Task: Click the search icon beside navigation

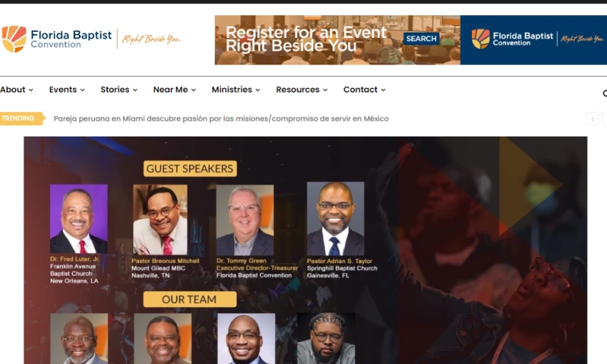Action: click(604, 93)
